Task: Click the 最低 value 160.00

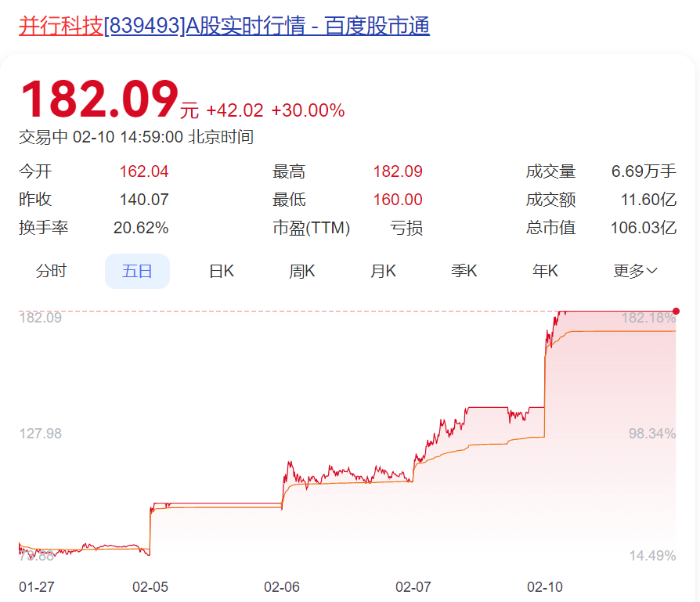Action: pyautogui.click(x=398, y=200)
